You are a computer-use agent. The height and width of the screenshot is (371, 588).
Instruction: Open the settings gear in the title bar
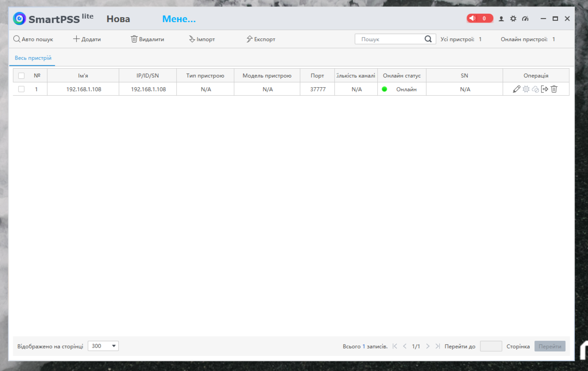pos(513,19)
